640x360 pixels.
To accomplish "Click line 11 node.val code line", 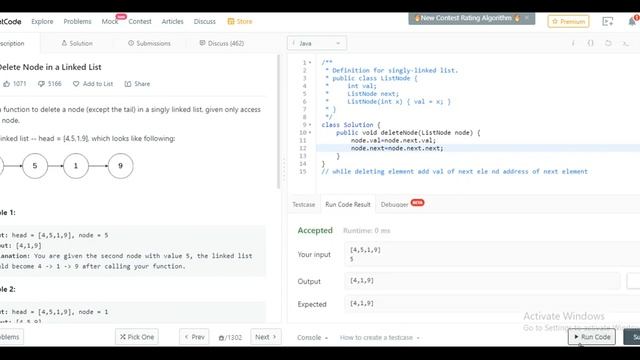I will click(393, 140).
